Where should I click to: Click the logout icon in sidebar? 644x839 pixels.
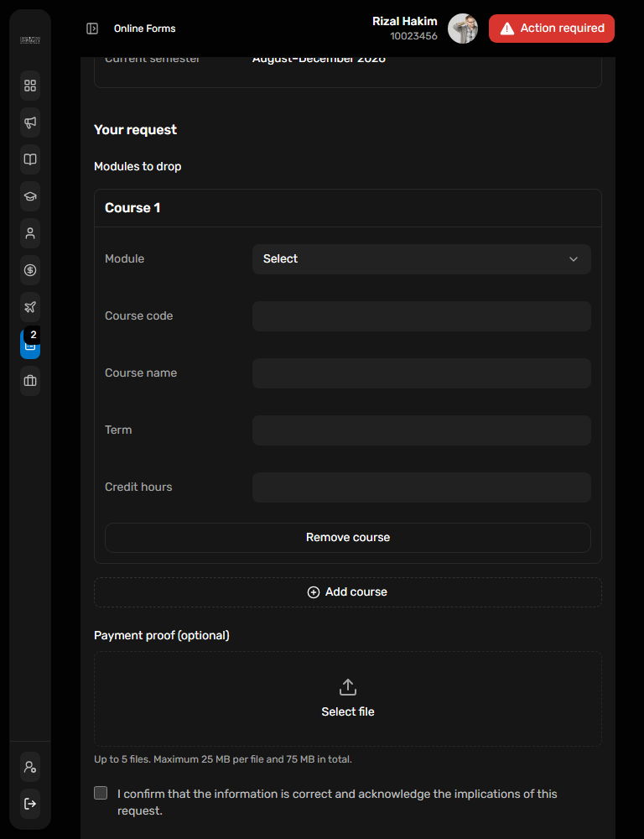point(30,804)
